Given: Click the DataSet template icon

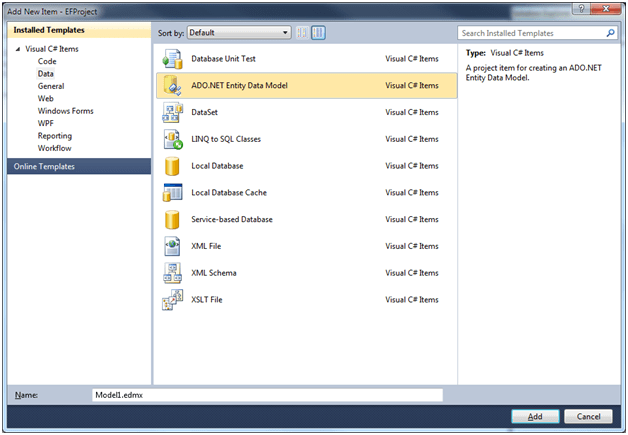Looking at the screenshot, I should click(x=173, y=112).
